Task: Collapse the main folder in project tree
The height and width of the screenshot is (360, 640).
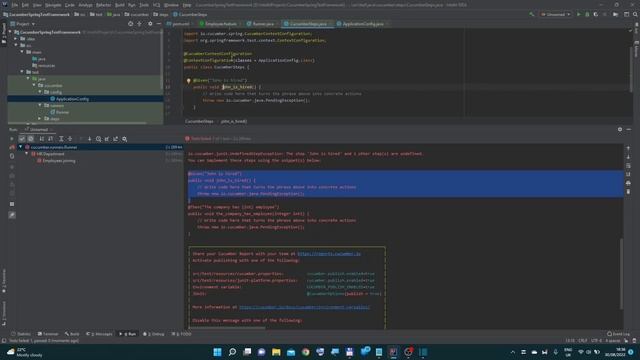Action: (x=22, y=52)
